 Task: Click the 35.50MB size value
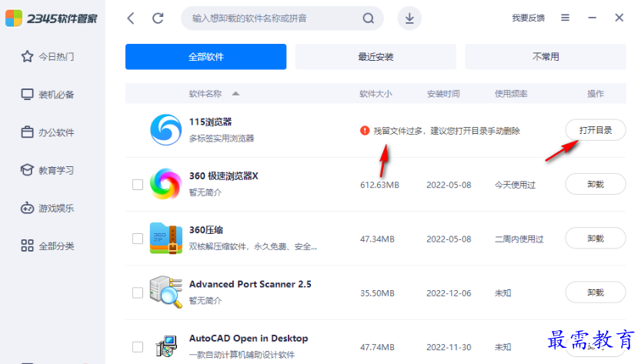pos(377,293)
